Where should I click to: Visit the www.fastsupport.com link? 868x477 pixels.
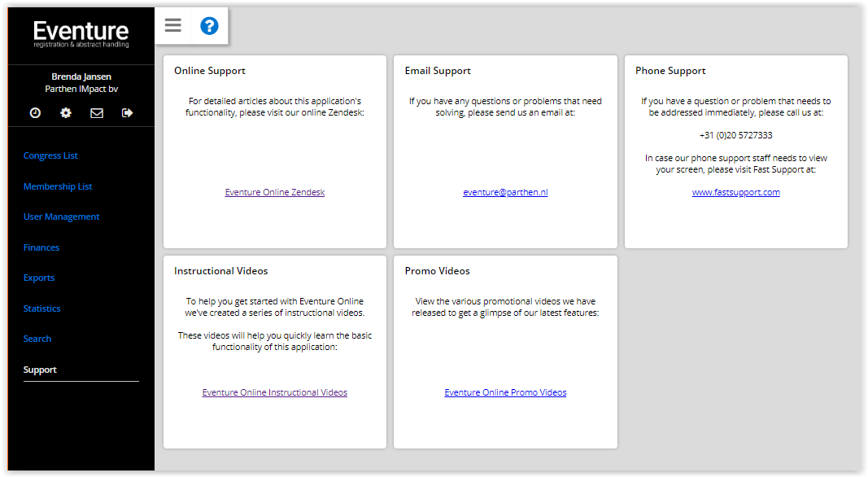pos(735,192)
